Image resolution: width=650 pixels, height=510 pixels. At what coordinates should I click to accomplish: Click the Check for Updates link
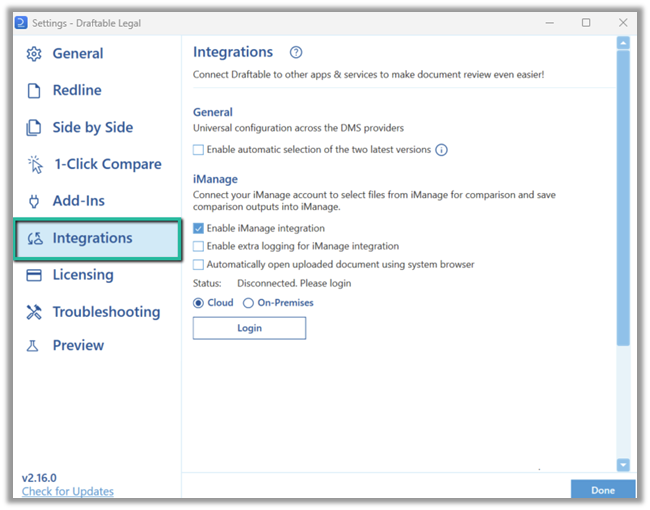[x=68, y=491]
